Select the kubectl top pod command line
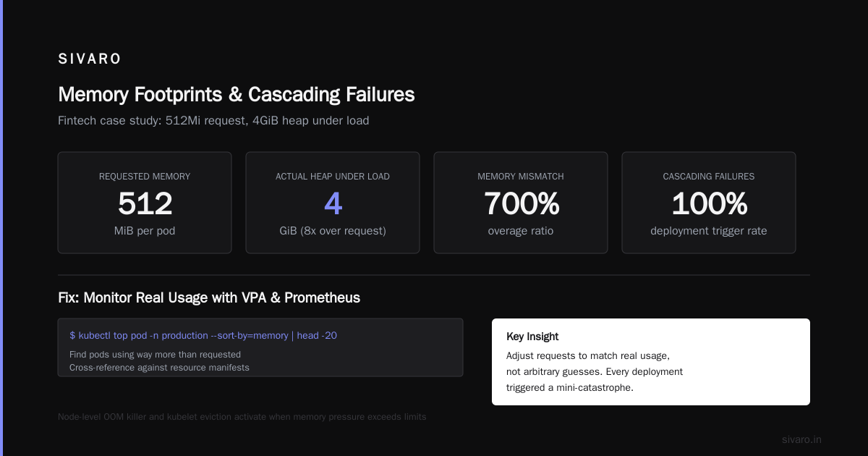The width and height of the screenshot is (868, 456). 203,335
